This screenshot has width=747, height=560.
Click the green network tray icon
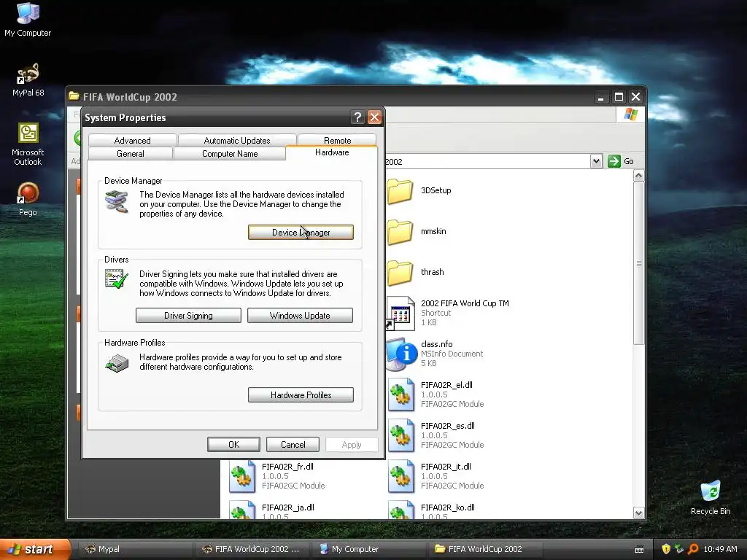pyautogui.click(x=679, y=549)
